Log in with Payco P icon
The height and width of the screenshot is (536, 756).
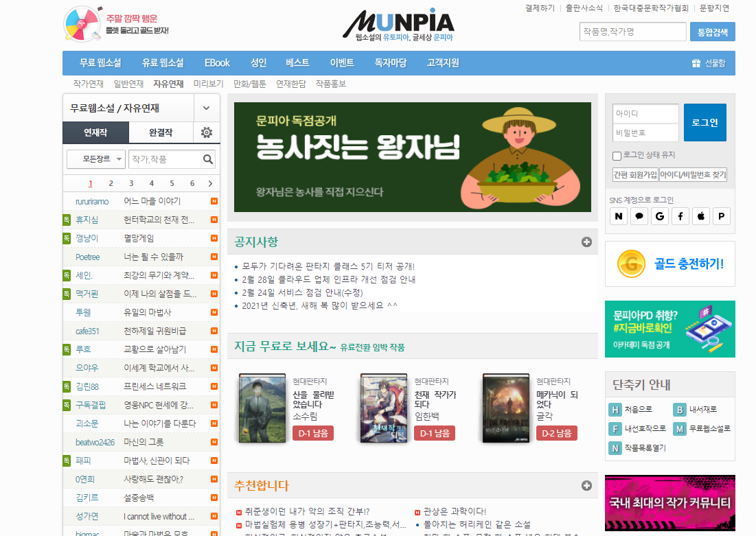click(x=721, y=216)
